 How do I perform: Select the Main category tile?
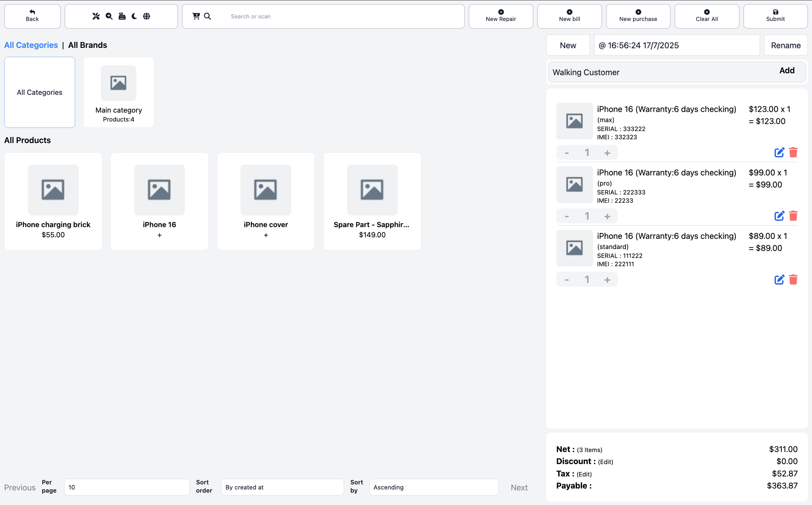[118, 92]
